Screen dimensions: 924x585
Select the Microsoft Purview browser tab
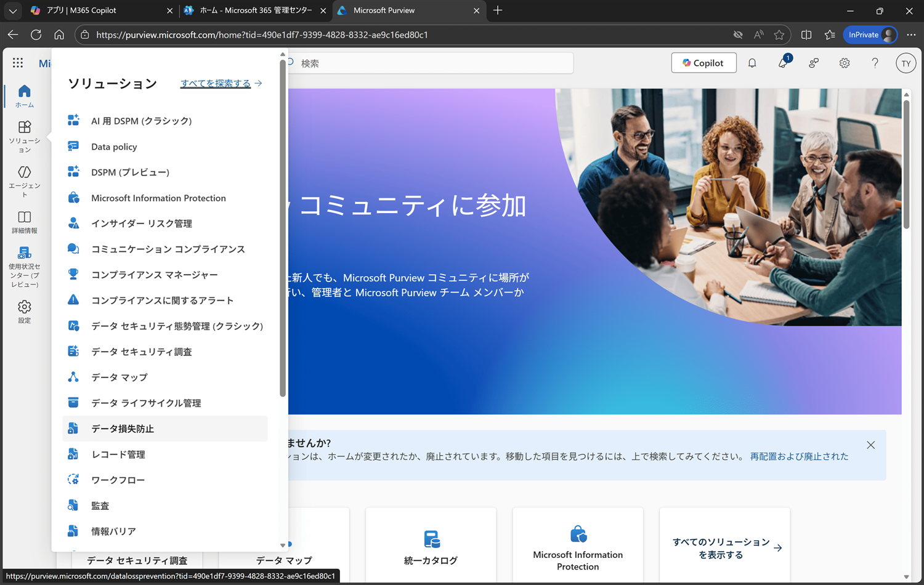(408, 10)
